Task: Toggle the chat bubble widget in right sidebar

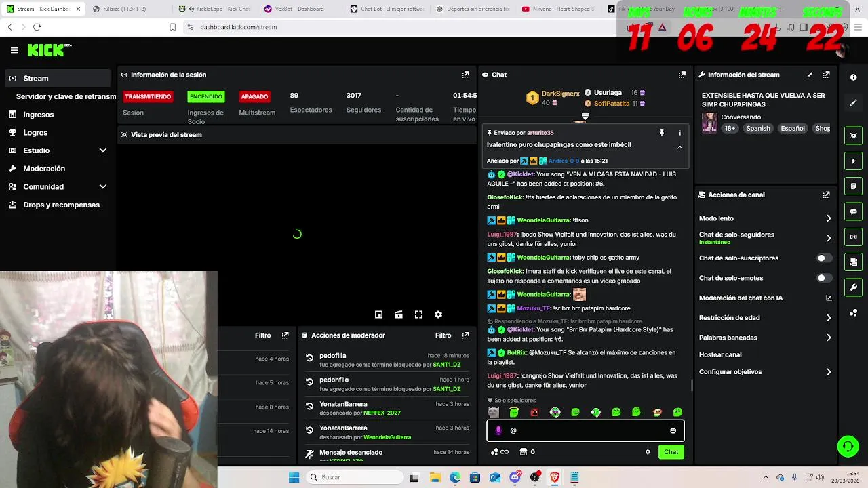Action: pyautogui.click(x=853, y=211)
